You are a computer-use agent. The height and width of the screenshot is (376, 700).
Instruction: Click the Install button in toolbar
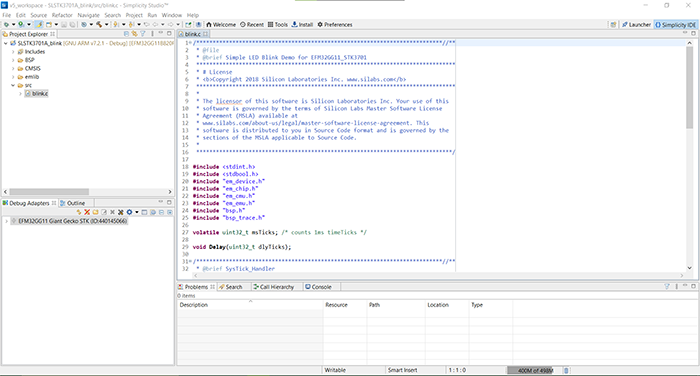click(x=302, y=25)
